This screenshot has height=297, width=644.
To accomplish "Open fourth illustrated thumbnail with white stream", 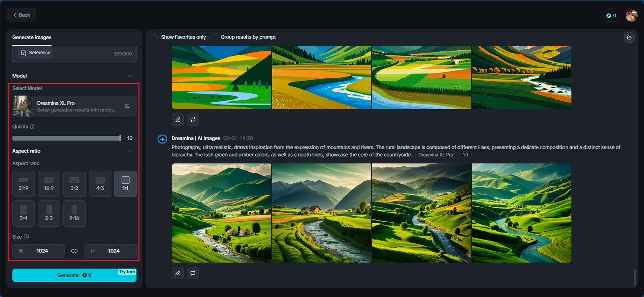I will point(522,77).
